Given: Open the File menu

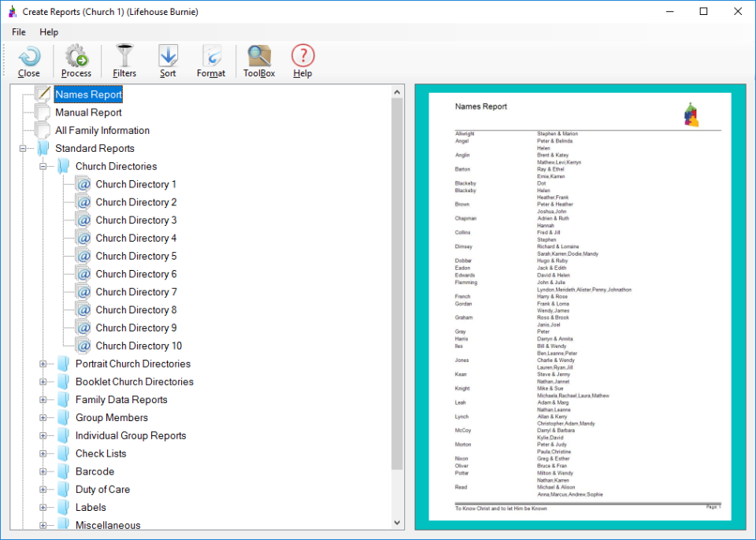Looking at the screenshot, I should 19,32.
